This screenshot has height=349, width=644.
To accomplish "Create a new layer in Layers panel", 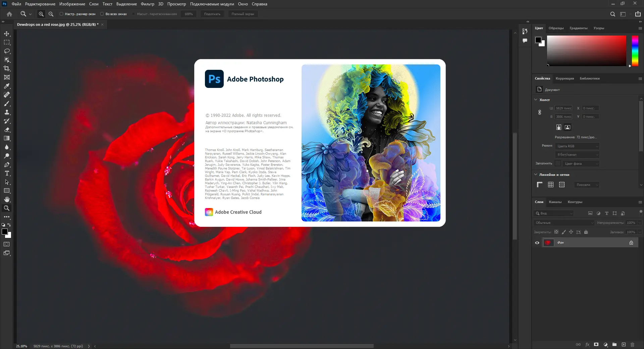I will pyautogui.click(x=624, y=345).
